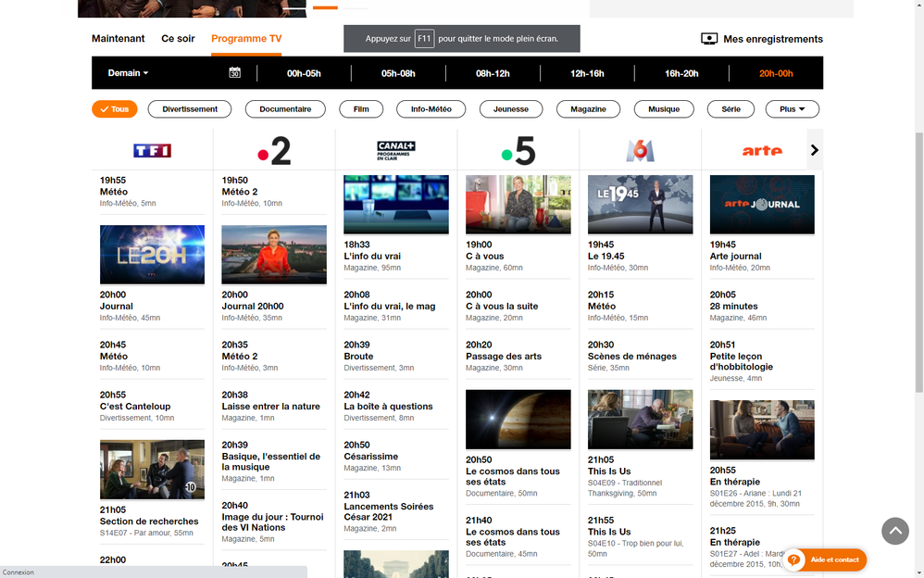Open the Aide et contact button
The height and width of the screenshot is (578, 924).
825,559
